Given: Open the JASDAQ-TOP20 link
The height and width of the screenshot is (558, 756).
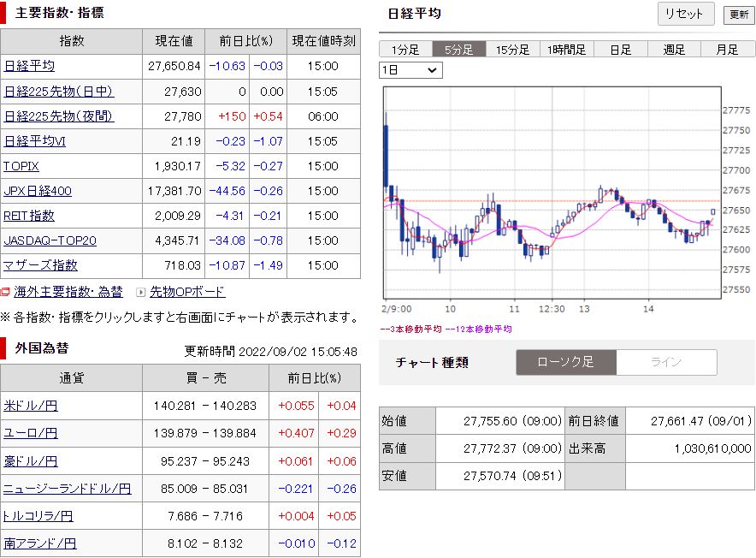Looking at the screenshot, I should tap(50, 240).
